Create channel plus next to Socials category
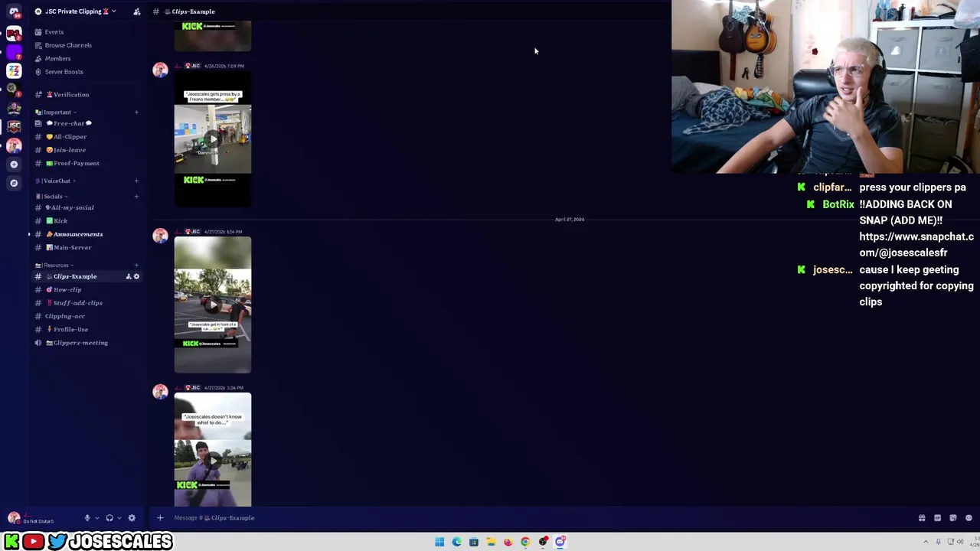The width and height of the screenshot is (980, 551). 136,197
